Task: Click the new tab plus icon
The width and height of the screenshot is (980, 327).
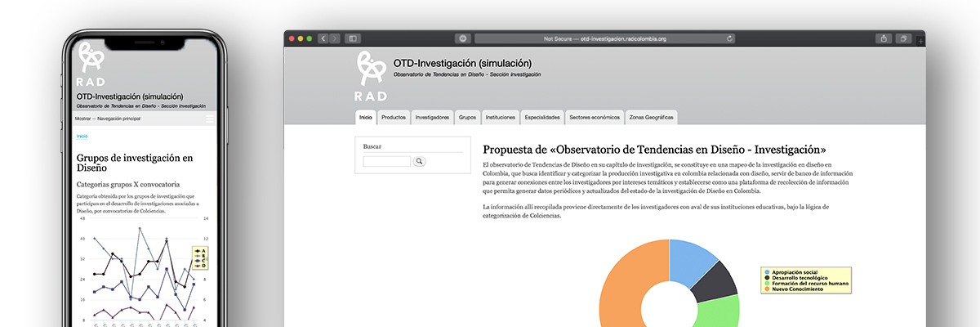Action: (920, 41)
